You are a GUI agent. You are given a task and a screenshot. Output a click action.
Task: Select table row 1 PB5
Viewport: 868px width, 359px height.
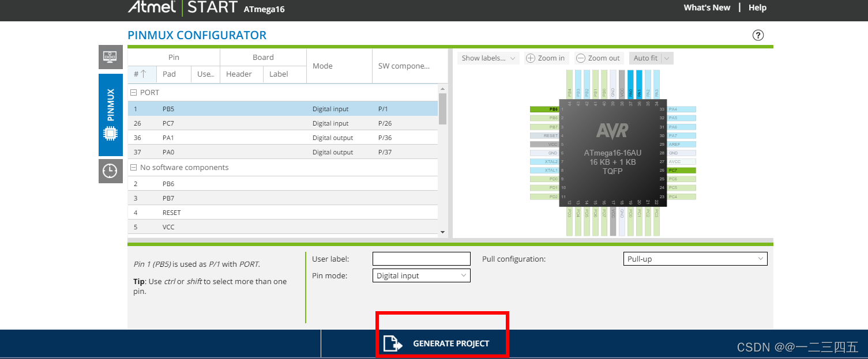[x=283, y=109]
